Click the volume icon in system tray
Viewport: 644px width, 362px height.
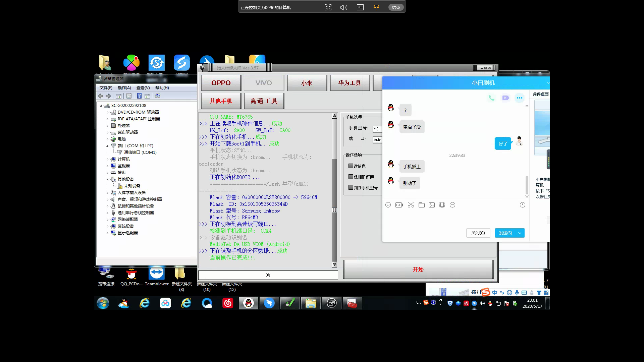(482, 303)
